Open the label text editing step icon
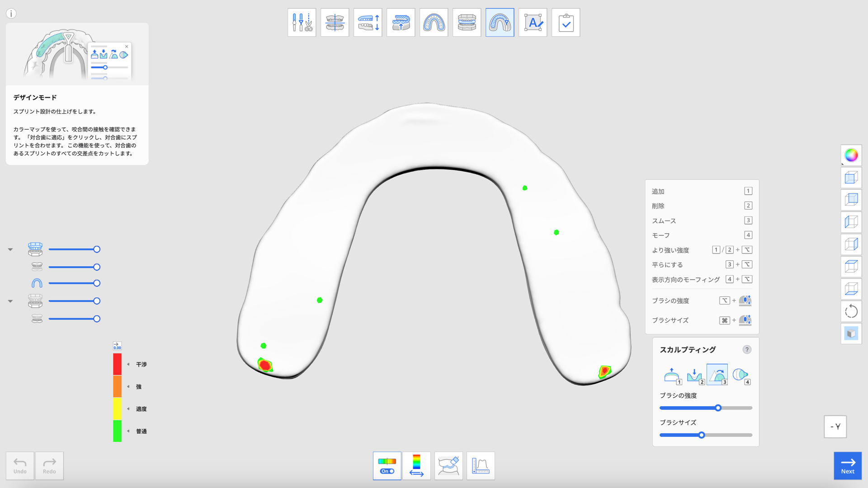 (x=533, y=22)
